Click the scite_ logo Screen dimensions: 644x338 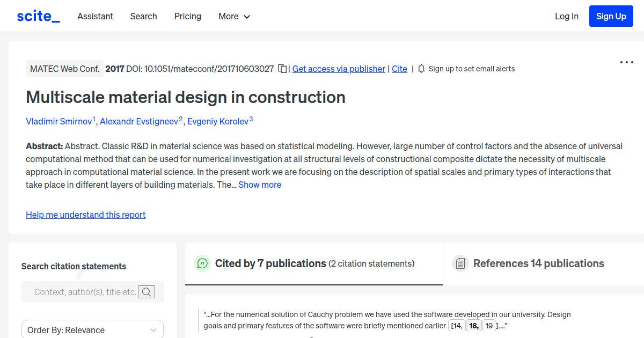click(38, 16)
